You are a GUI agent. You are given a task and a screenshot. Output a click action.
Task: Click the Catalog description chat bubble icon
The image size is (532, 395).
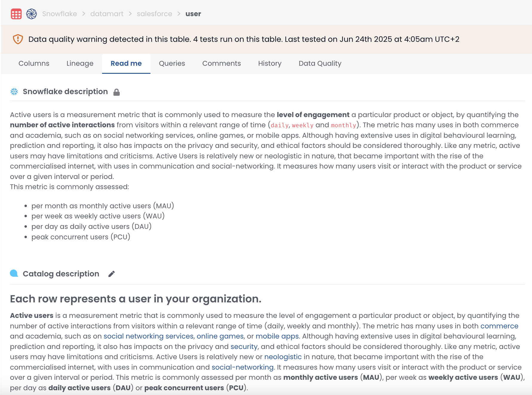14,273
